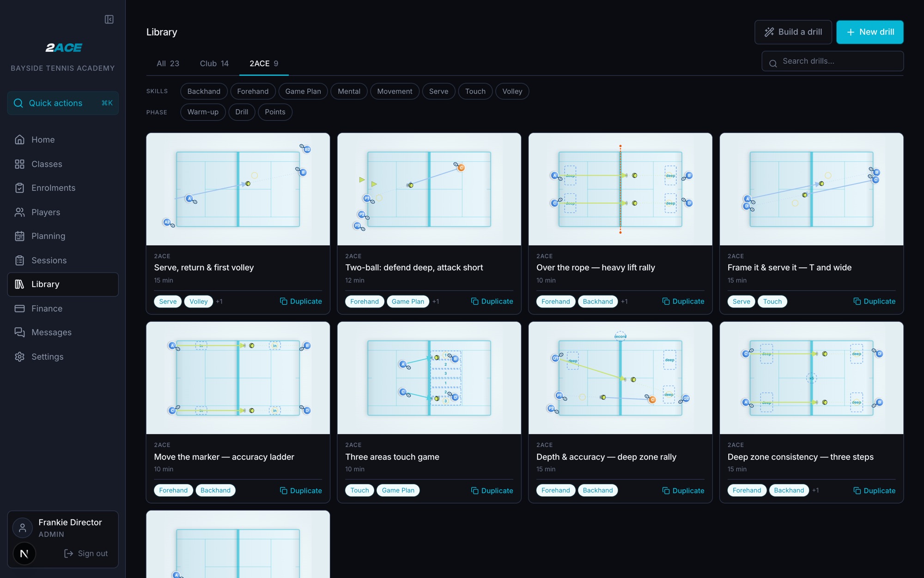Open Players page in sidebar
The width and height of the screenshot is (924, 578).
pos(63,212)
